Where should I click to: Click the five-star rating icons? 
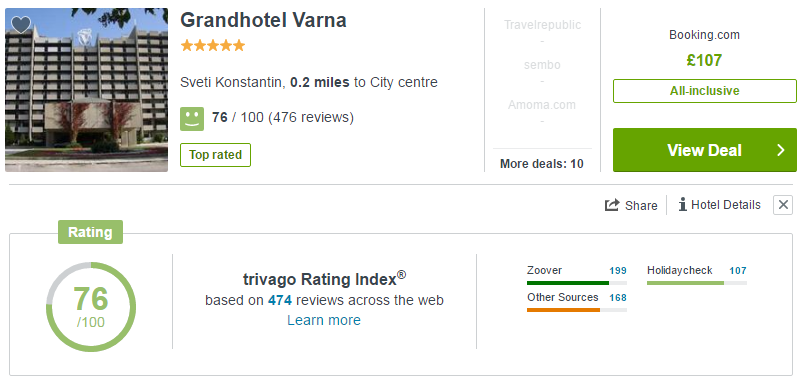click(x=213, y=46)
